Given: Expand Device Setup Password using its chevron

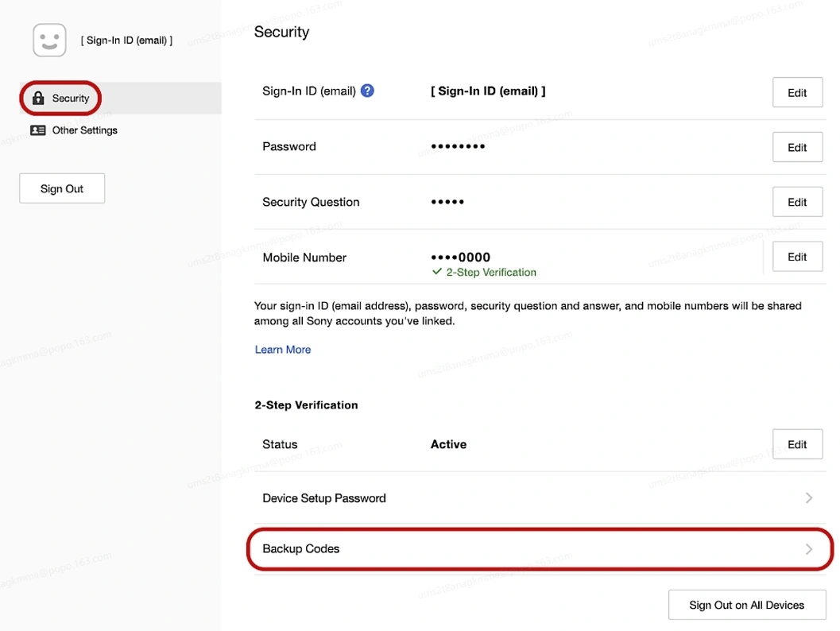Looking at the screenshot, I should pyautogui.click(x=808, y=498).
